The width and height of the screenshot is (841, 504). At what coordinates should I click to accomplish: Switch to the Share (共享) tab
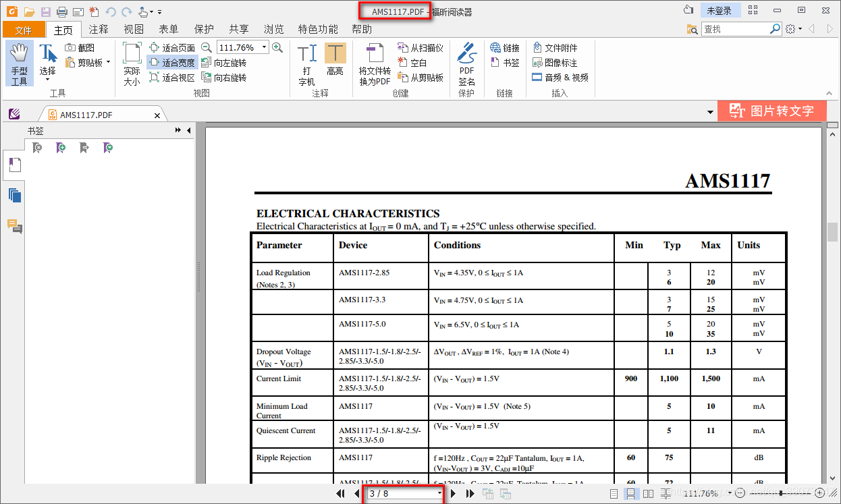point(239,29)
